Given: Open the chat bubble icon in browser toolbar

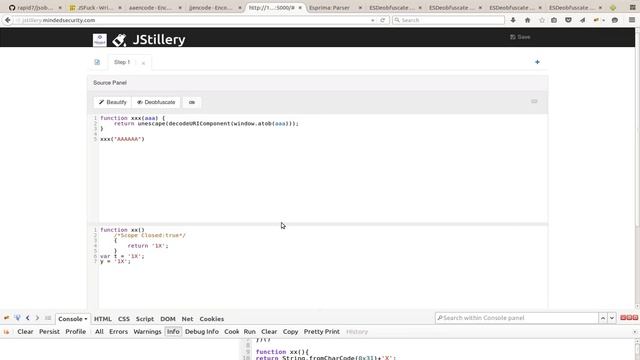Looking at the screenshot, I should point(615,20).
